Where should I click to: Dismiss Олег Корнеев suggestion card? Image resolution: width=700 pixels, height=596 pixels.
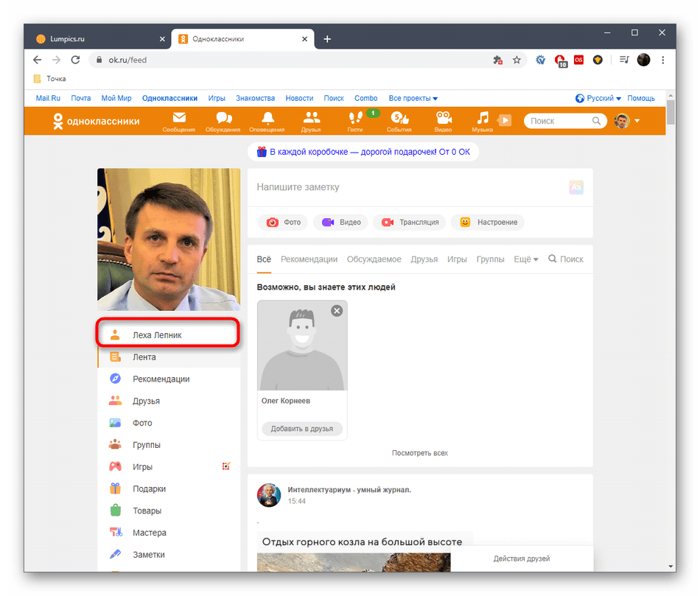click(337, 311)
